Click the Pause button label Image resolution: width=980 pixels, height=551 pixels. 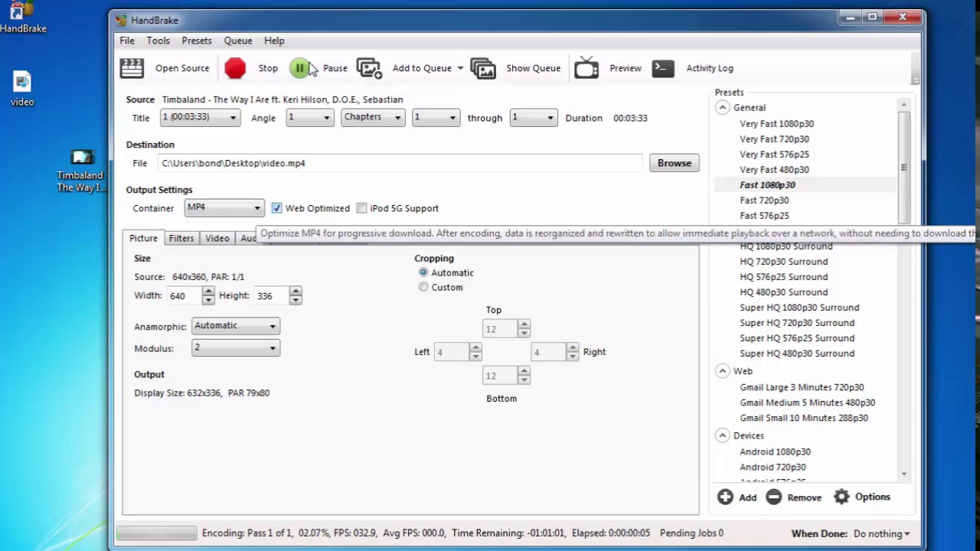click(x=335, y=68)
